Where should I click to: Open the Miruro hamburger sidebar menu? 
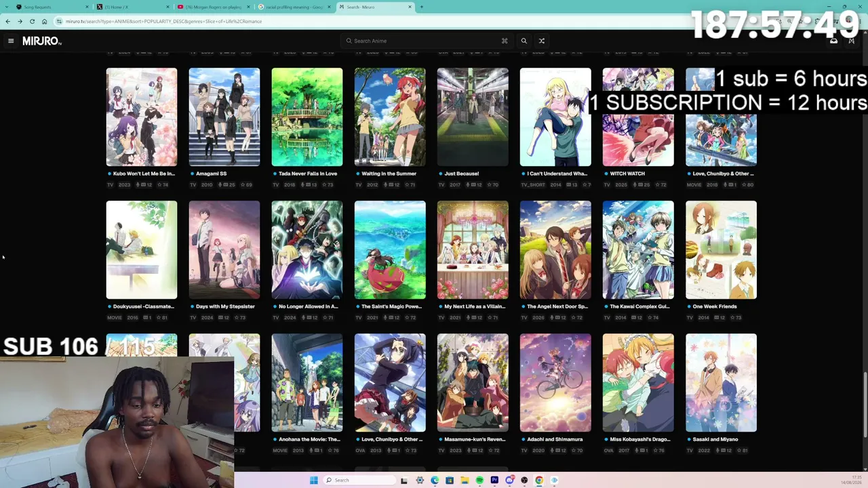coord(11,41)
